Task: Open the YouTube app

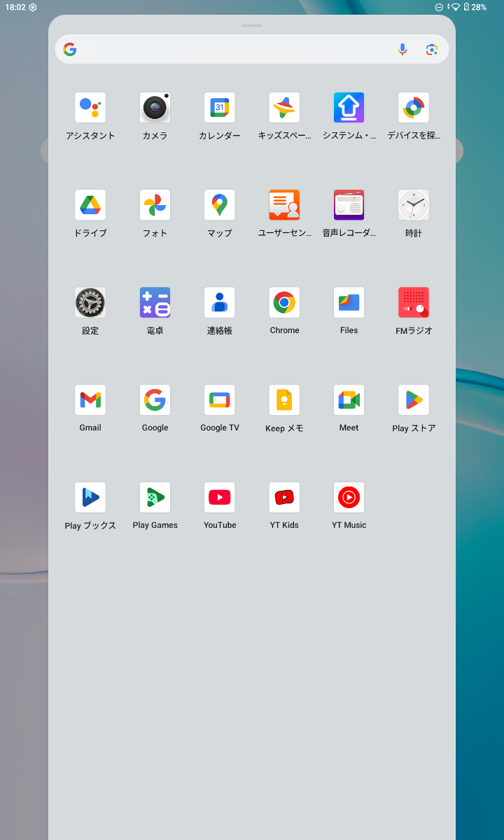Action: pos(220,497)
